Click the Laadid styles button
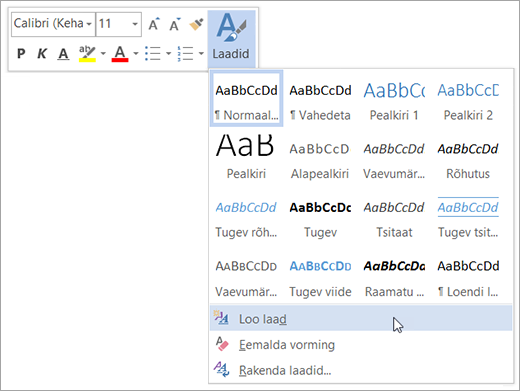 point(231,39)
